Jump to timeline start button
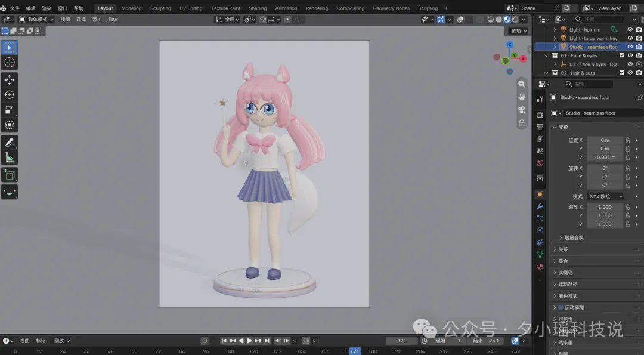The width and height of the screenshot is (644, 355). click(224, 341)
